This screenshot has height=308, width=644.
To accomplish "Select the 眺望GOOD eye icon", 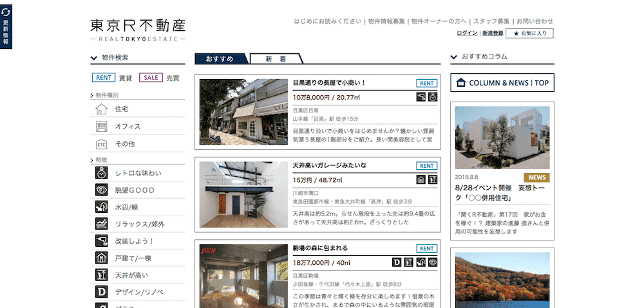I will pyautogui.click(x=102, y=190).
